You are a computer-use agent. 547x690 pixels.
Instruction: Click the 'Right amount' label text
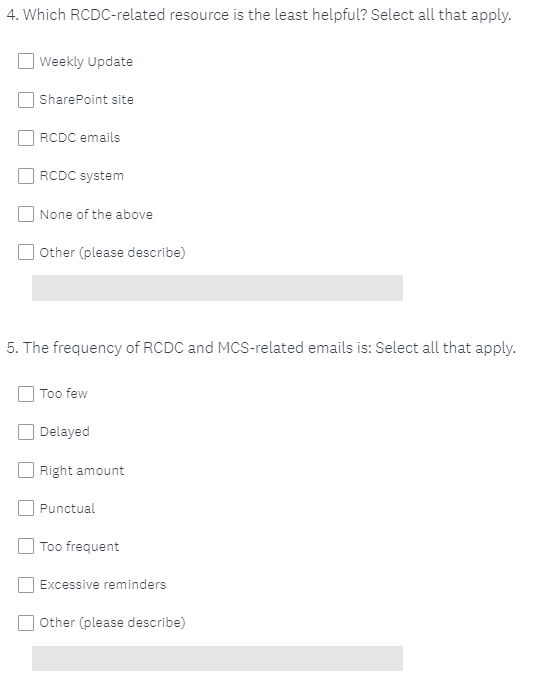[82, 470]
